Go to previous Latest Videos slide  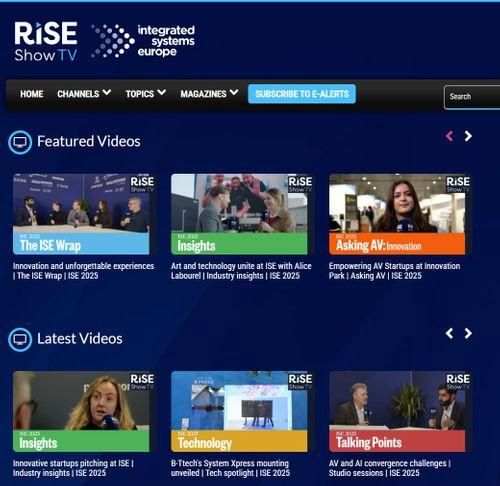point(449,333)
